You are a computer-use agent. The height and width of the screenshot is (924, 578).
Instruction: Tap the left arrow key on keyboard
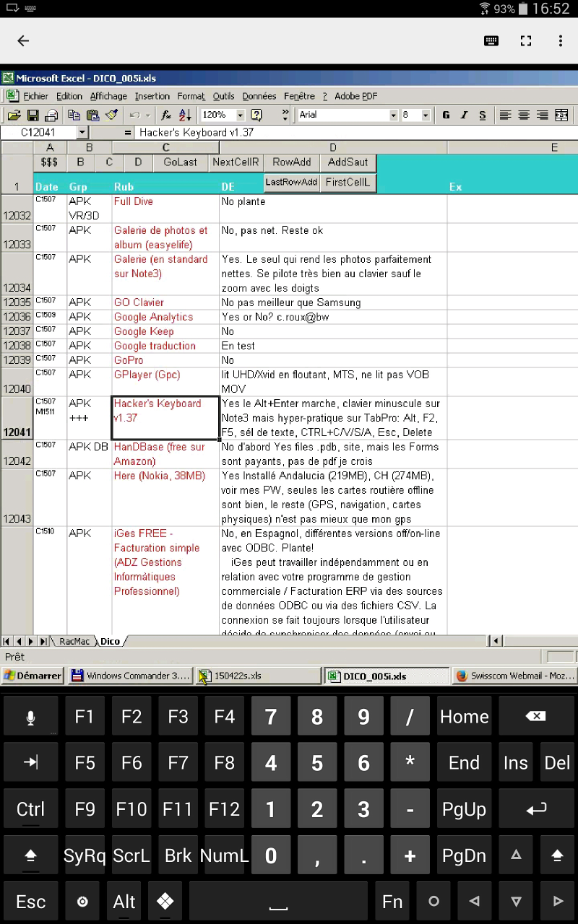(x=475, y=902)
